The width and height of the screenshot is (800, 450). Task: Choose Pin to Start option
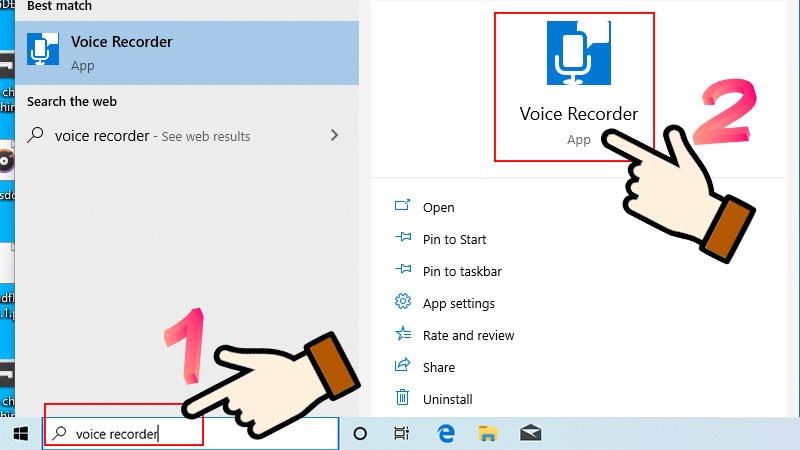[x=454, y=240]
